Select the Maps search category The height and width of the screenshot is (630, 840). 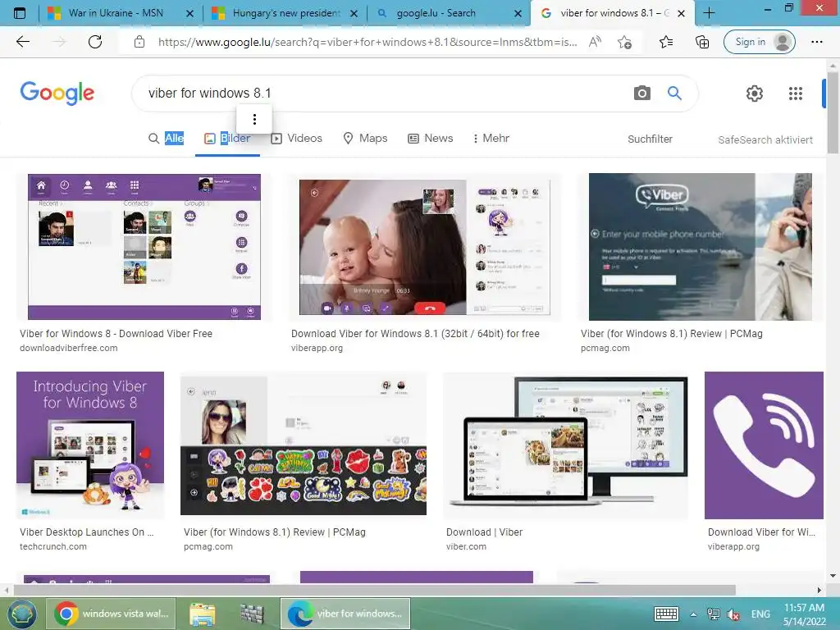[x=365, y=138]
